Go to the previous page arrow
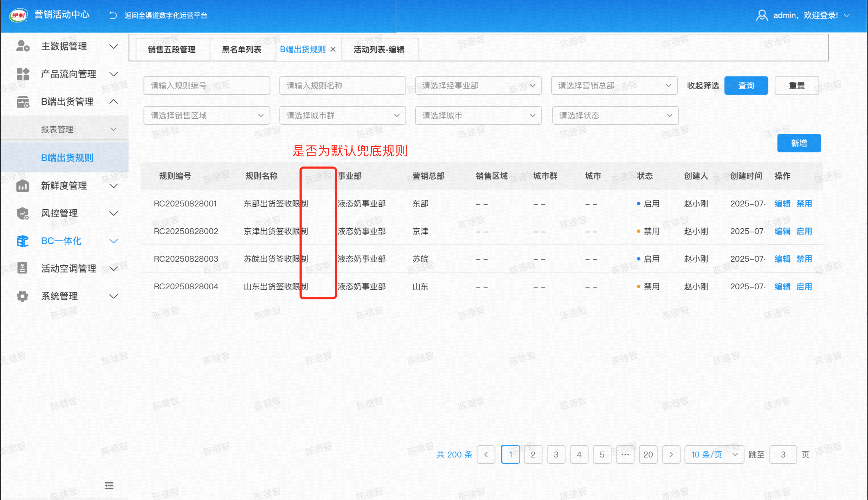This screenshot has width=868, height=500. pos(486,454)
